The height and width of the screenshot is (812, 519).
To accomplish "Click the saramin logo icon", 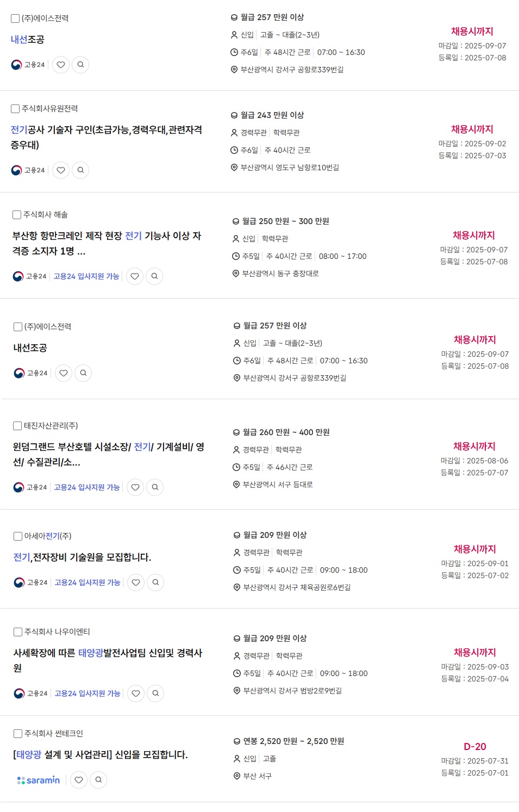I will click(39, 780).
